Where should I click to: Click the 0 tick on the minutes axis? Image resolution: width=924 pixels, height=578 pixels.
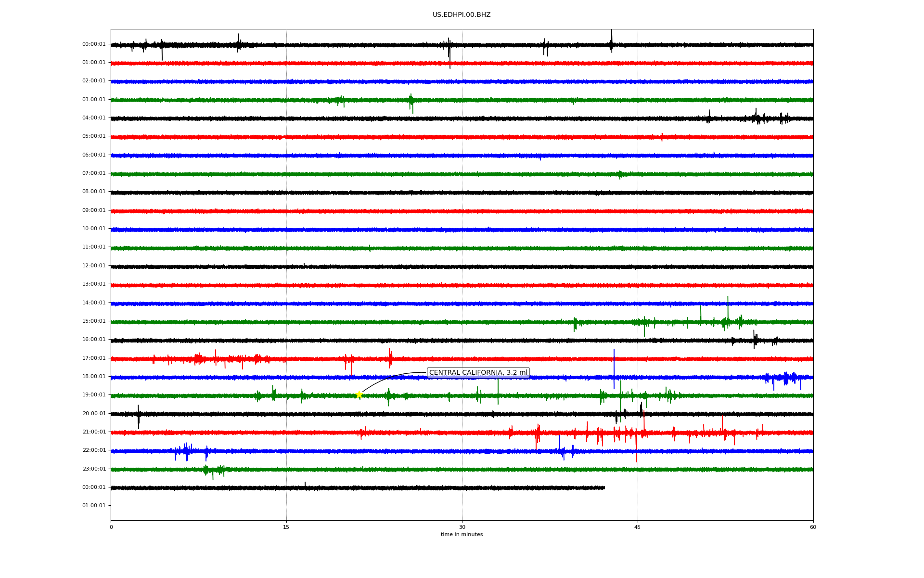click(x=111, y=527)
